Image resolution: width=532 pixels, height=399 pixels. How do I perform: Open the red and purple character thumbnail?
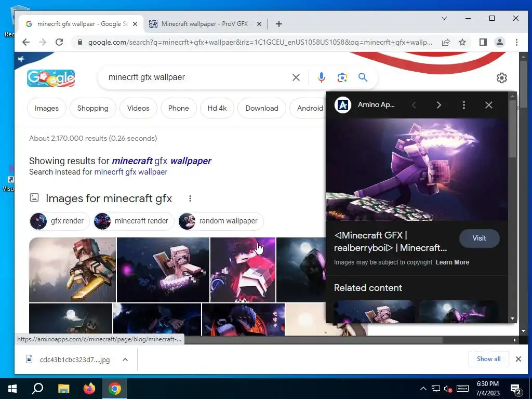point(243,270)
